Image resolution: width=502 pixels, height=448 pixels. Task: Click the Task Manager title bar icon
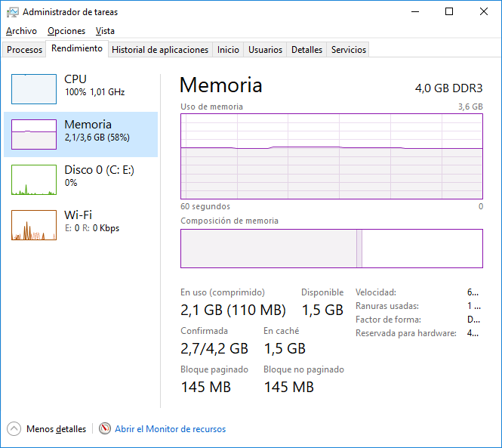(x=13, y=12)
